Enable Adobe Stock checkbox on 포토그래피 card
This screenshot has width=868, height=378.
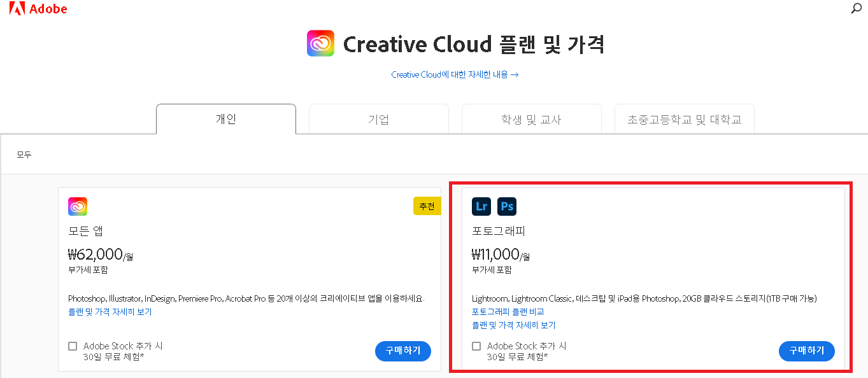tap(476, 346)
